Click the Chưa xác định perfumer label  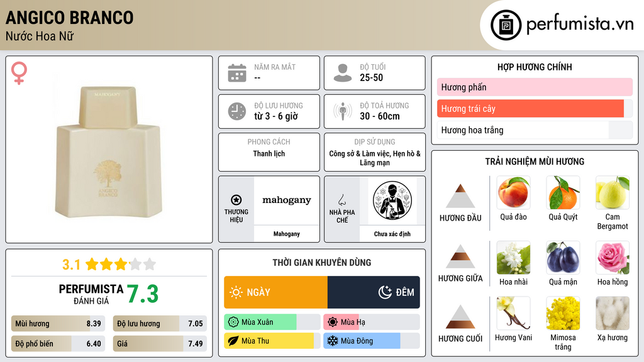click(392, 234)
